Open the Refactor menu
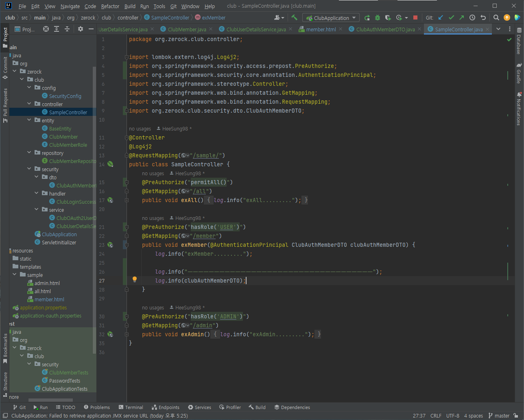 110,6
